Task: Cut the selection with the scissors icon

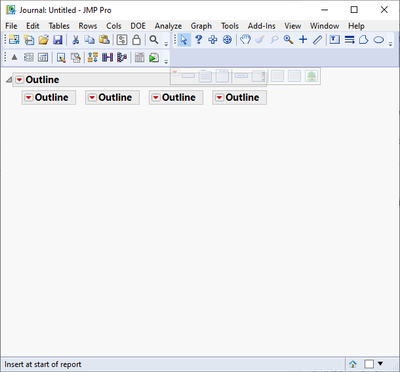Action: click(76, 40)
